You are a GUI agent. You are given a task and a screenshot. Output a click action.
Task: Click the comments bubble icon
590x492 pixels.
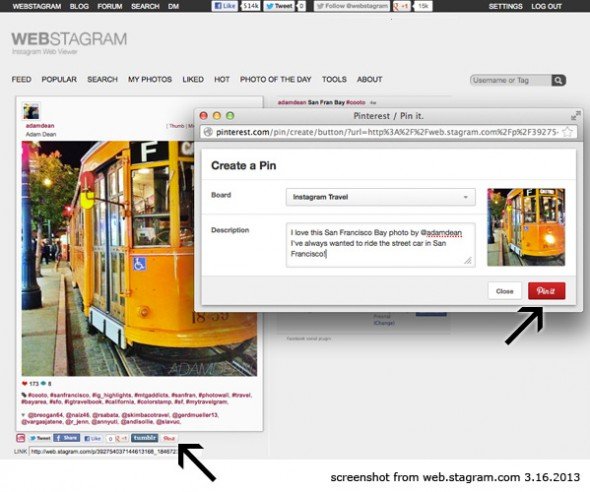[x=44, y=384]
